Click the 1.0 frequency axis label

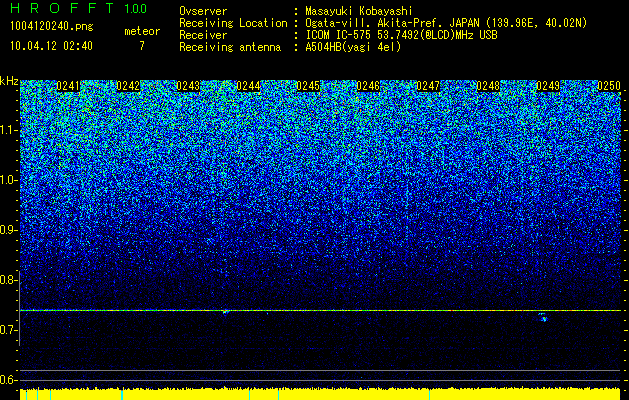pos(8,180)
